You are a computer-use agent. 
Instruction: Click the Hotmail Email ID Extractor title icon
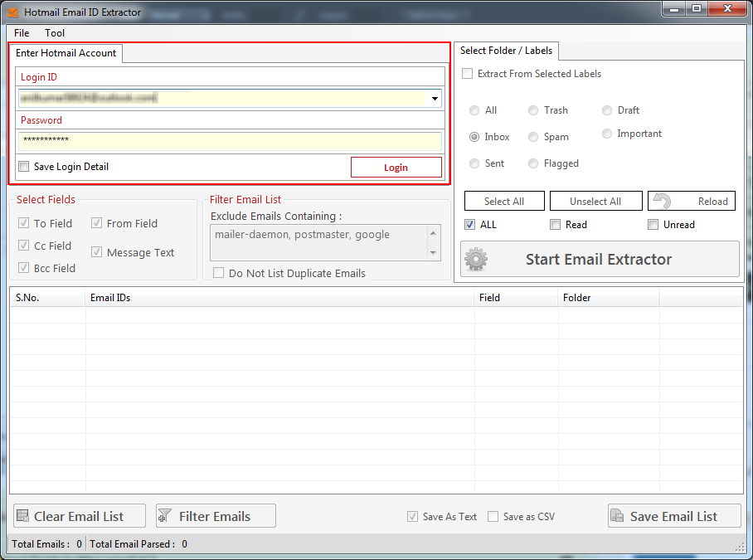point(13,12)
